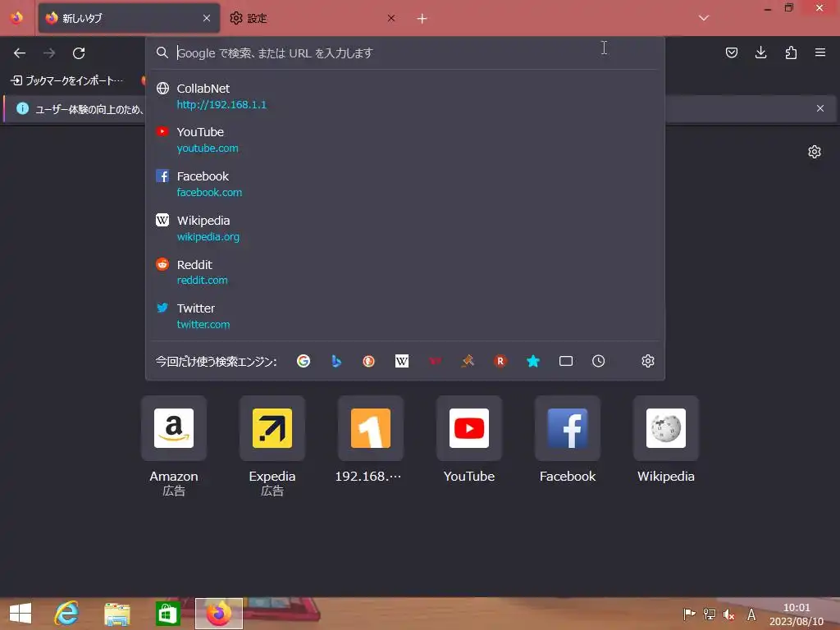Click the Firefox taskbar icon
The image size is (840, 630).
click(218, 614)
